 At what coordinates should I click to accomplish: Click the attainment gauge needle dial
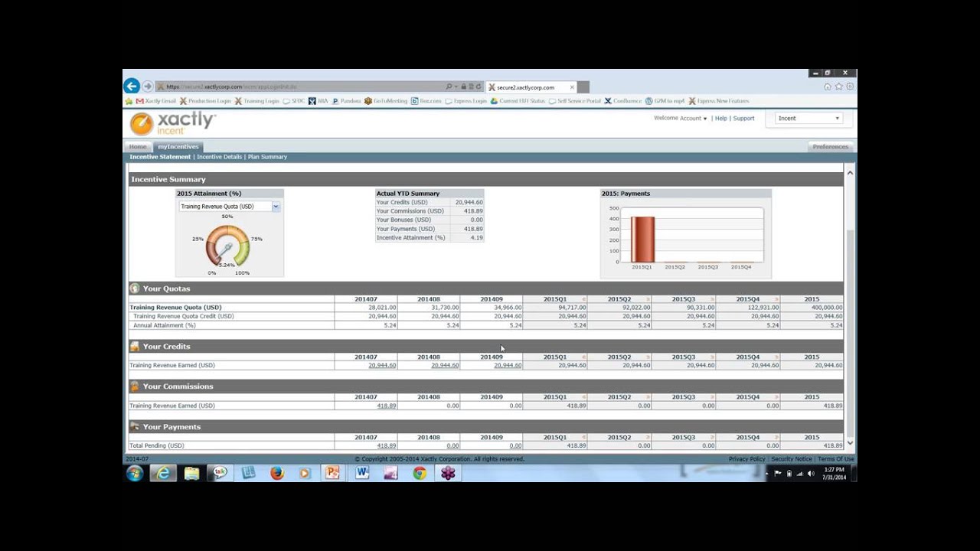227,246
